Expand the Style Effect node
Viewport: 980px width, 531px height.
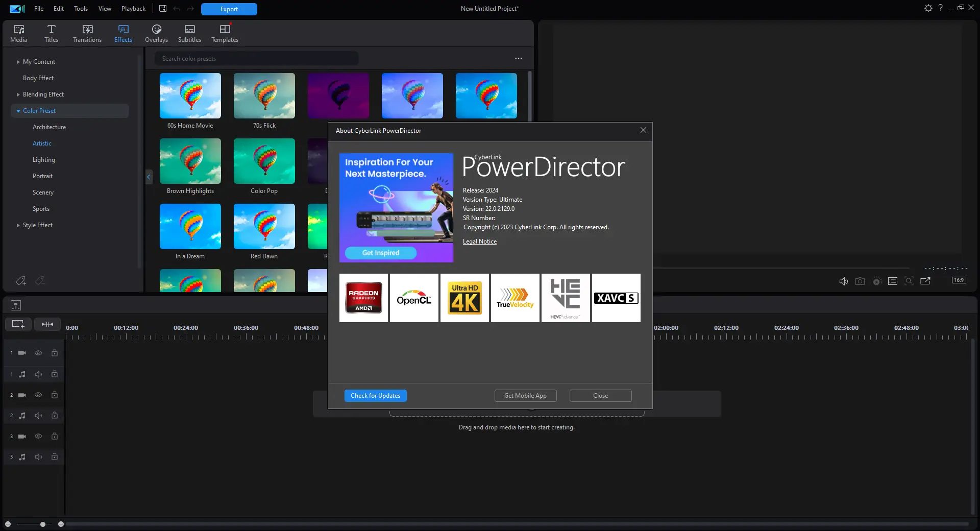(x=18, y=225)
